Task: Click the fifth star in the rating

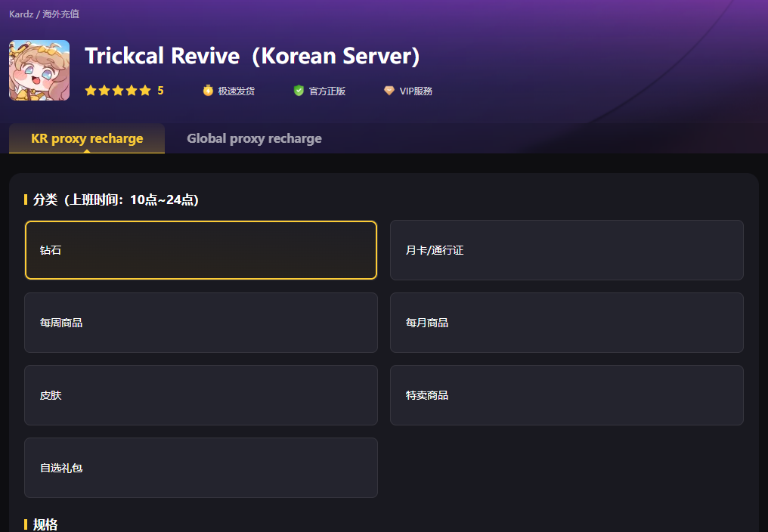Action: 145,91
